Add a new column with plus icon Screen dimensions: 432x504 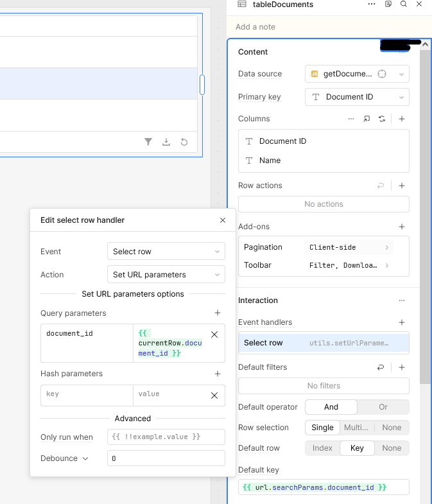(402, 119)
